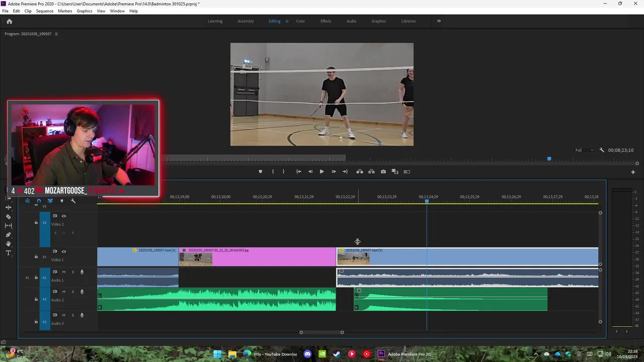This screenshot has width=644, height=362.
Task: Open Discord from the taskbar
Action: click(307, 354)
